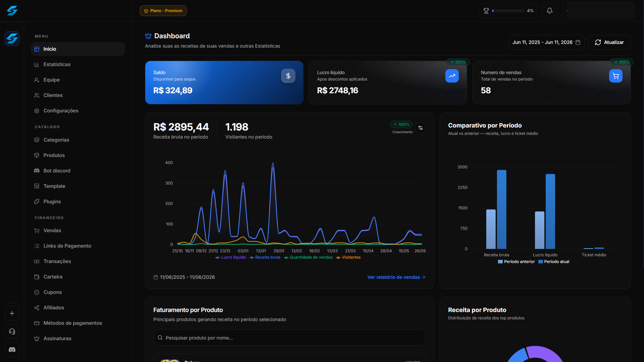This screenshot has width=644, height=362.
Task: Click the Plugins puzzle icon
Action: (37, 202)
